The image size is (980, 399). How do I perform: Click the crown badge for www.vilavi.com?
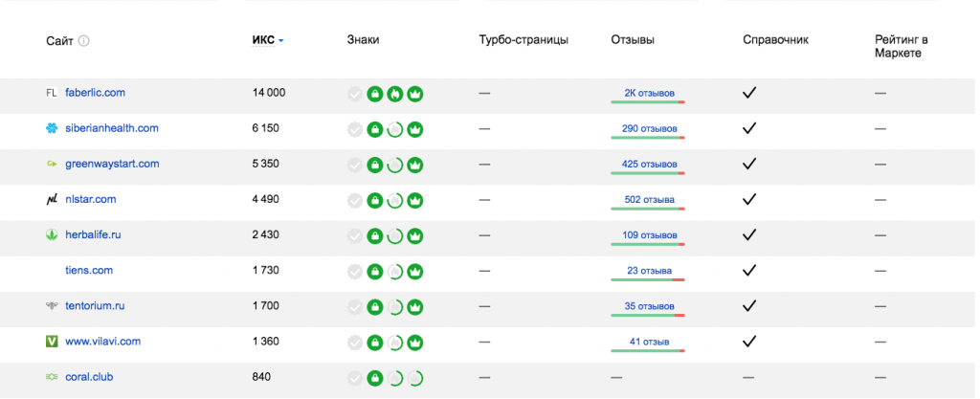click(415, 344)
